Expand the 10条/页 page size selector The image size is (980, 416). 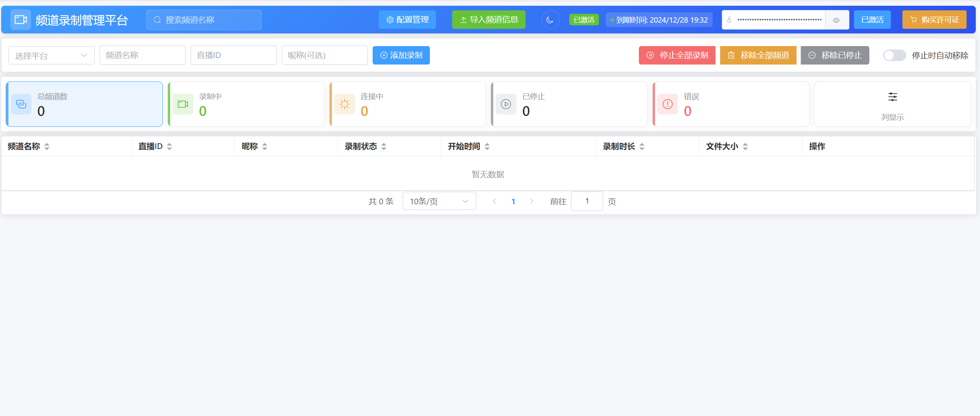439,201
